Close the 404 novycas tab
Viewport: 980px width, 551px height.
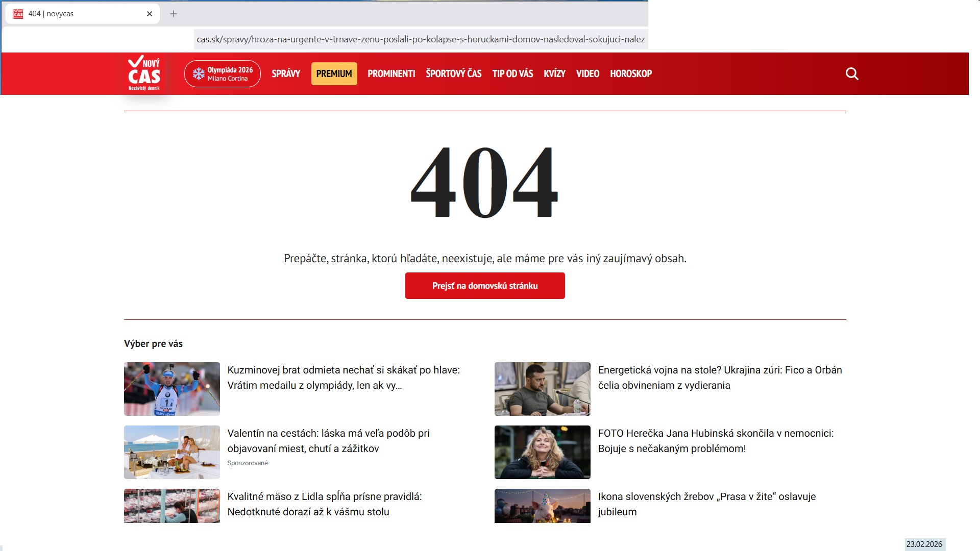pos(150,14)
